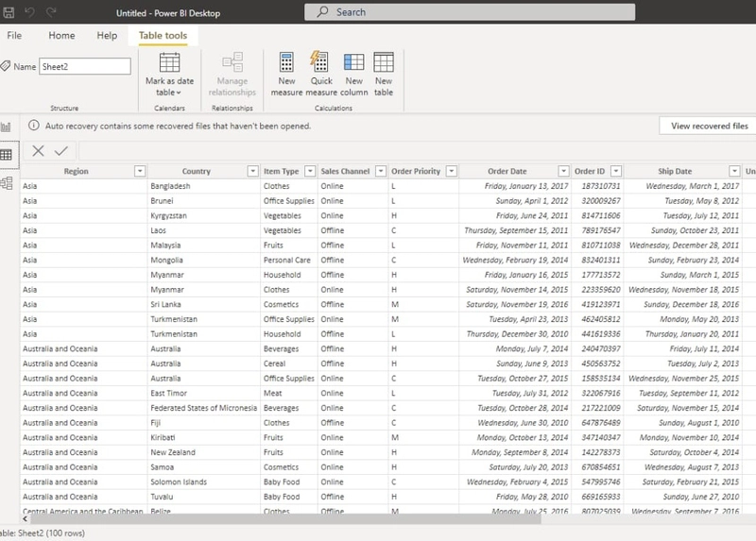Switch to Model view in sidebar
The image size is (756, 541).
pyautogui.click(x=7, y=183)
